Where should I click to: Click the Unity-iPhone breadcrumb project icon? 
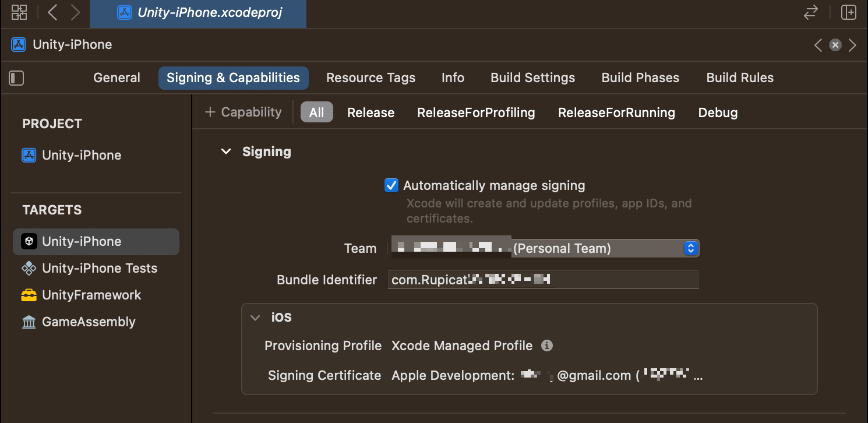click(x=19, y=45)
